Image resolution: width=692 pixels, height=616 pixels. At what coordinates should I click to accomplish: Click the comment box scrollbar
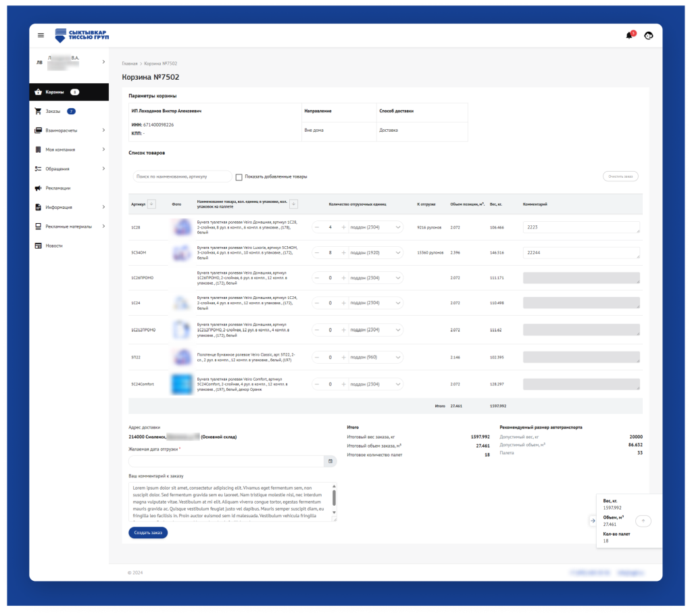(x=334, y=499)
